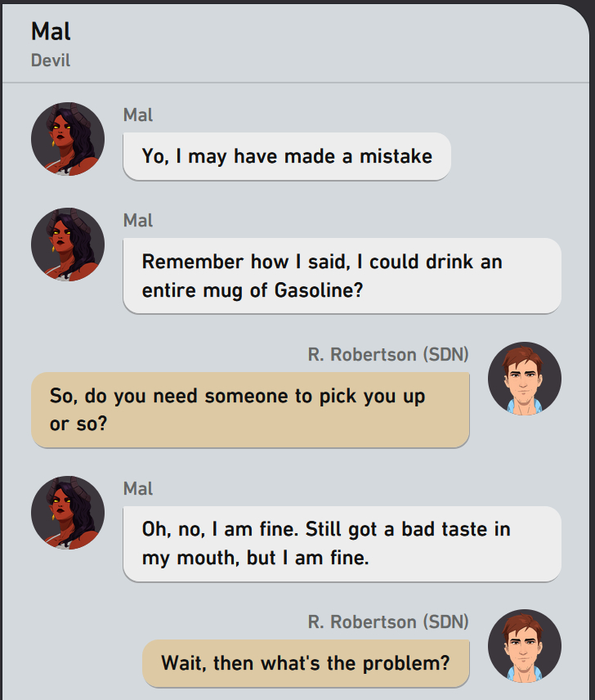Click Mal's avatar beside 'Oh, no, I am fine'
The width and height of the screenshot is (595, 700).
68,513
